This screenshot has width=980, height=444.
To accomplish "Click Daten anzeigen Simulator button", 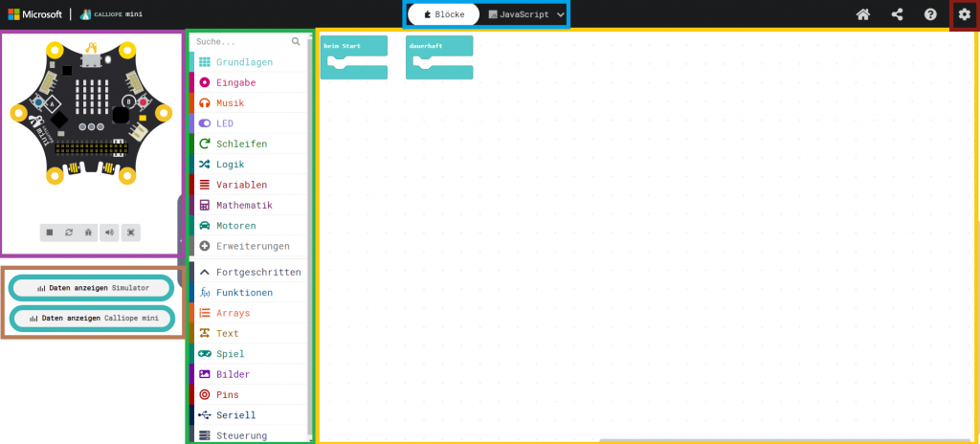I will pyautogui.click(x=93, y=288).
